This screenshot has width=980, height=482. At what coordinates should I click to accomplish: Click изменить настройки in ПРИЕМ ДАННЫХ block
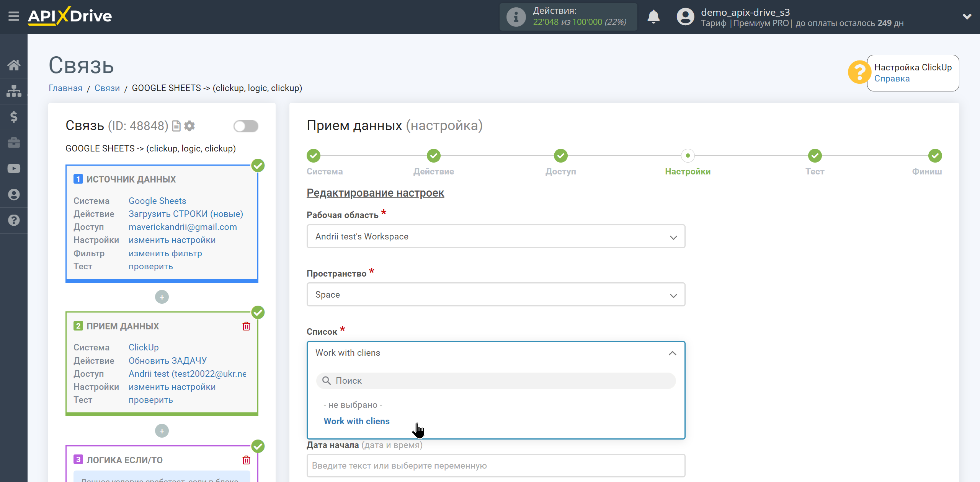(x=172, y=387)
